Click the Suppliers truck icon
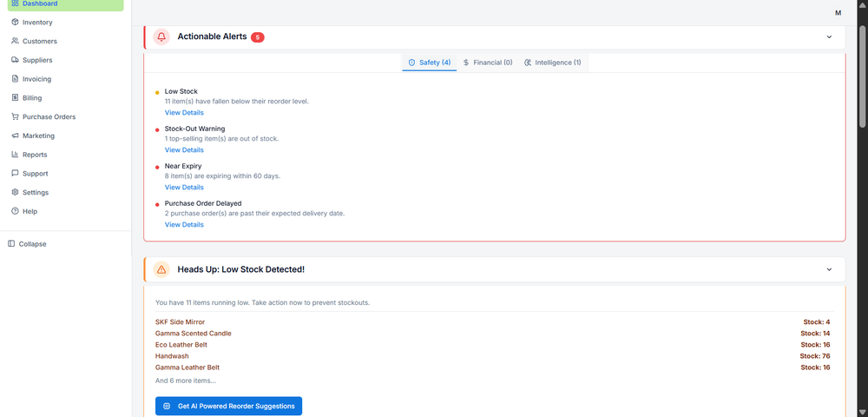This screenshot has height=417, width=868. (x=15, y=60)
